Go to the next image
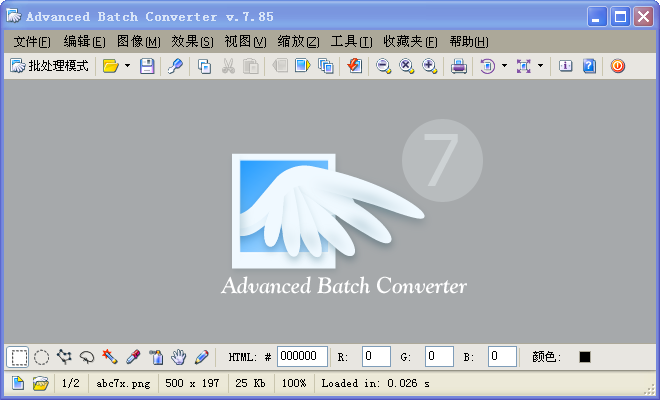This screenshot has width=660, height=400. [x=303, y=66]
